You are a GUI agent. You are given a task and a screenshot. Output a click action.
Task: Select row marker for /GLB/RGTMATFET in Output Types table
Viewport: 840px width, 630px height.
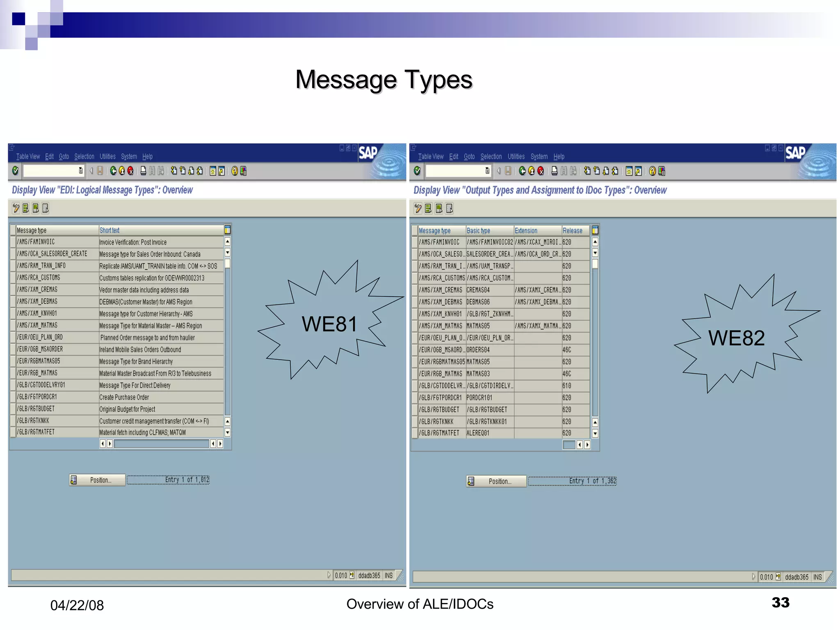pos(415,433)
